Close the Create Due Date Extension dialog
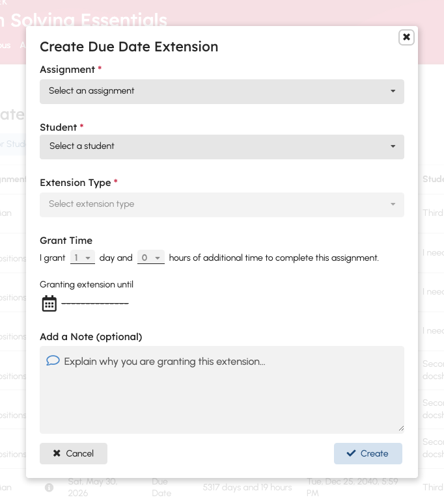Viewport: 444px width, 504px height. pos(406,37)
